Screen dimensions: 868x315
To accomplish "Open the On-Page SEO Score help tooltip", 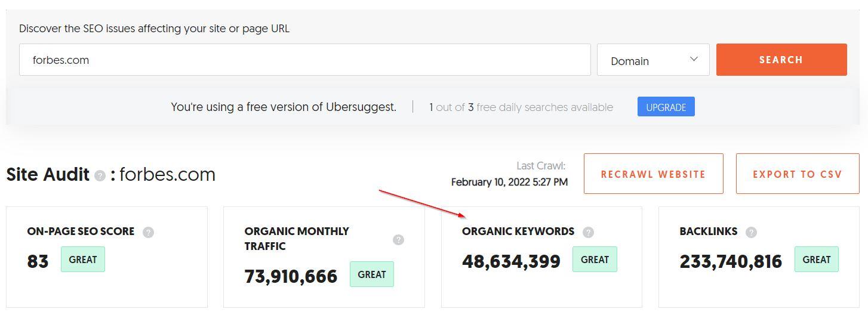I will point(148,232).
